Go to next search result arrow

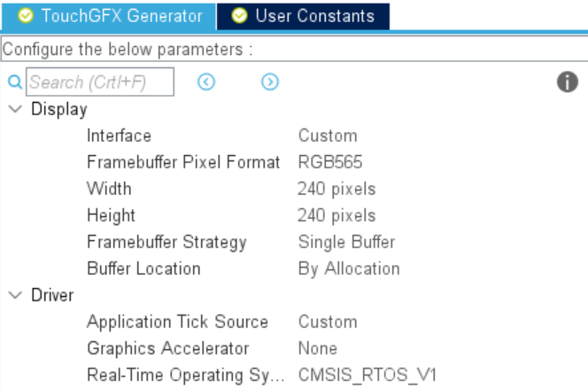click(x=269, y=82)
